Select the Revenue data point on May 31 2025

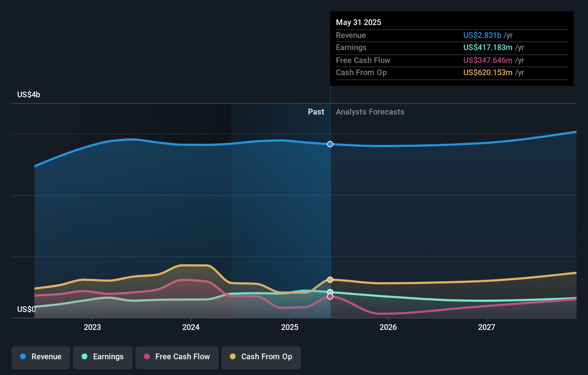[330, 144]
